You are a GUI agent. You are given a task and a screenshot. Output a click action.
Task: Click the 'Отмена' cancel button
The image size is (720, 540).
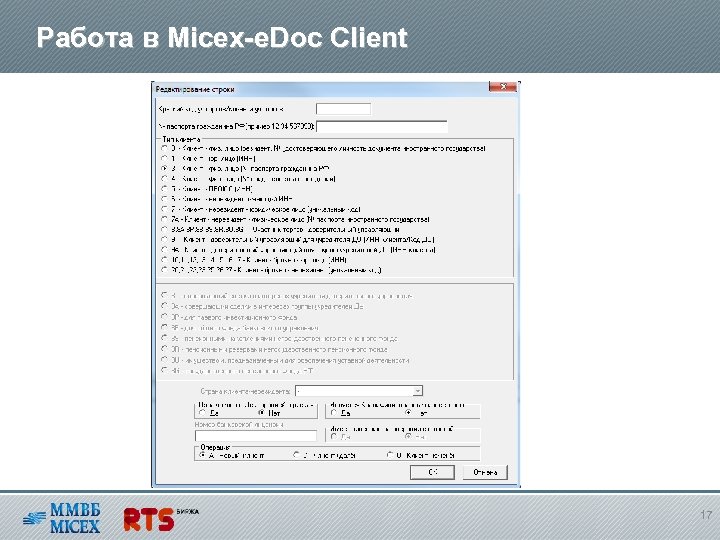[485, 472]
